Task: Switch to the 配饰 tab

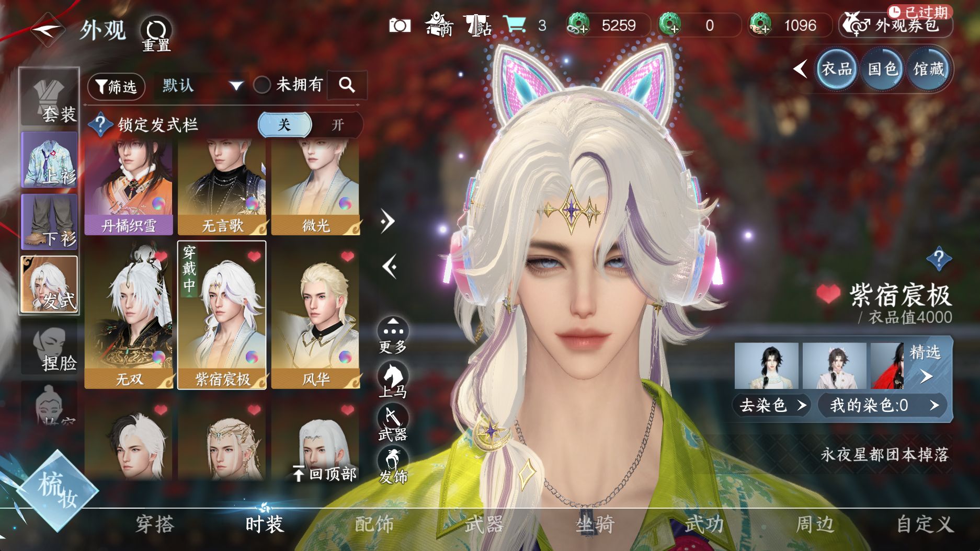Action: [374, 524]
